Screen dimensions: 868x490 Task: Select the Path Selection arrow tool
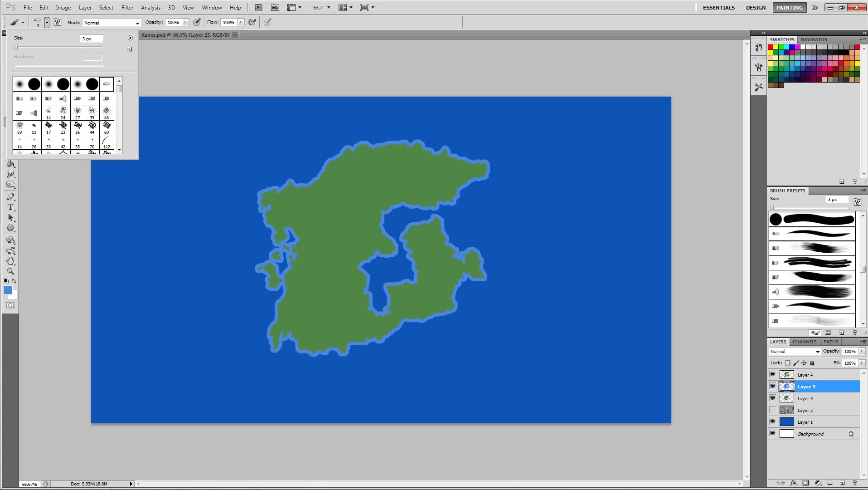pyautogui.click(x=10, y=218)
